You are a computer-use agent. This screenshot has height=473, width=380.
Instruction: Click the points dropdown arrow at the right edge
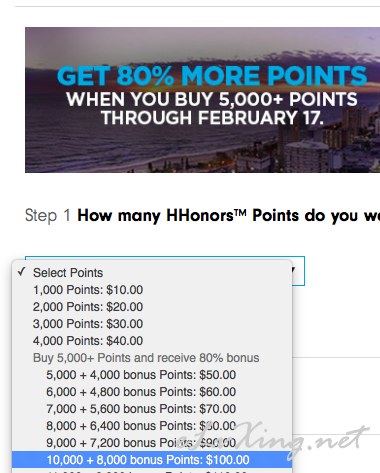tap(294, 269)
